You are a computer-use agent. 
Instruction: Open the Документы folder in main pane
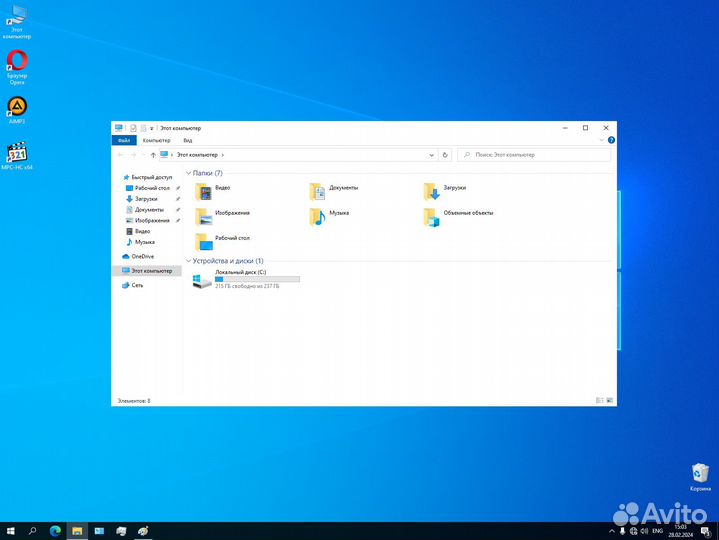(334, 191)
